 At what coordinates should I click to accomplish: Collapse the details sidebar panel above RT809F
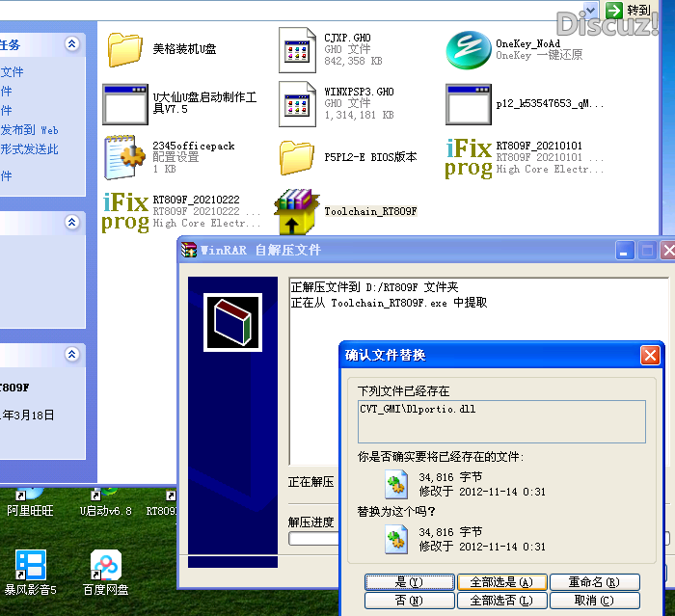[72, 354]
